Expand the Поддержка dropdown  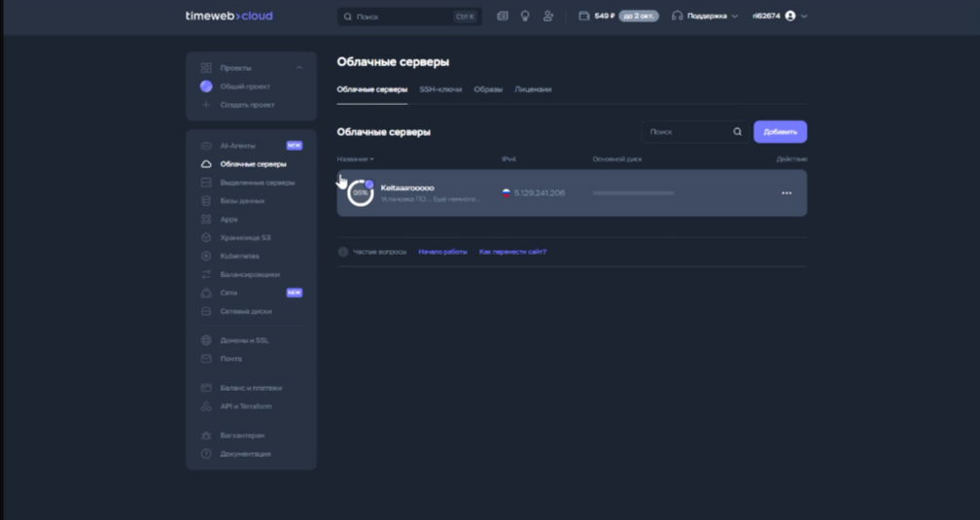coord(706,17)
